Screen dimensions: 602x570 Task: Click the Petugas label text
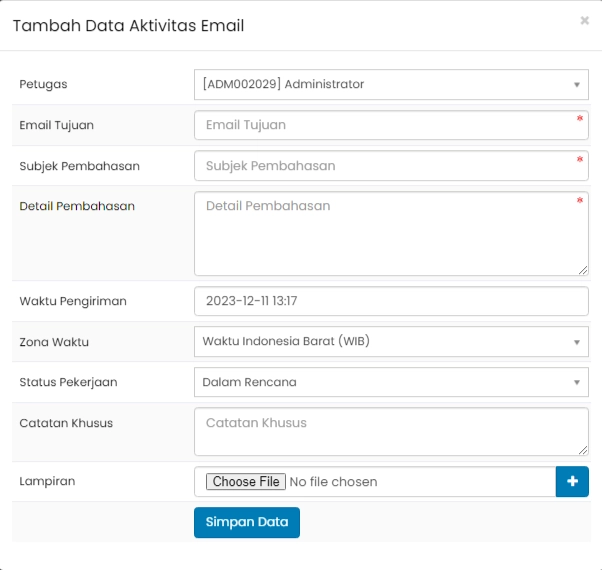[43, 84]
